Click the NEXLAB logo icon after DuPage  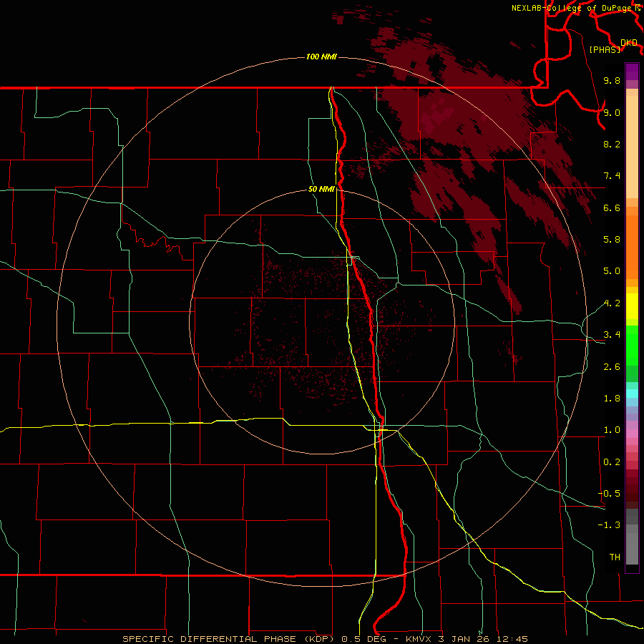coord(638,8)
